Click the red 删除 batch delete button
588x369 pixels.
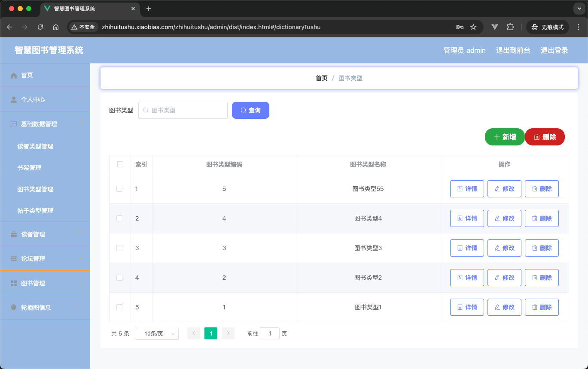545,137
